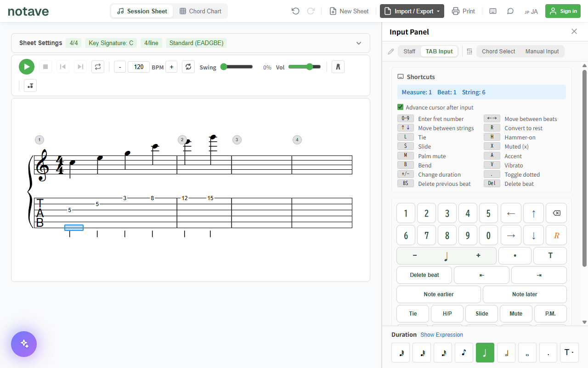Click the Show Expression link

(x=441, y=335)
